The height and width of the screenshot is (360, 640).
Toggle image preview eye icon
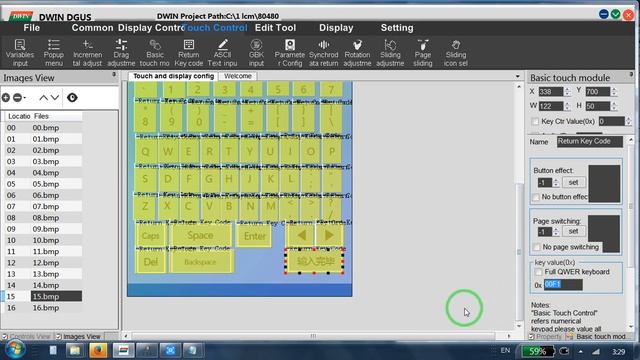[x=72, y=98]
